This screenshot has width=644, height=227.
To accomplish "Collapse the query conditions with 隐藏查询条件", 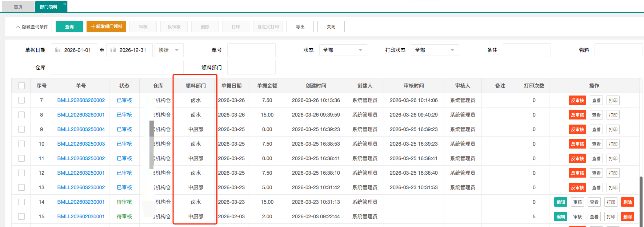I will (x=31, y=27).
